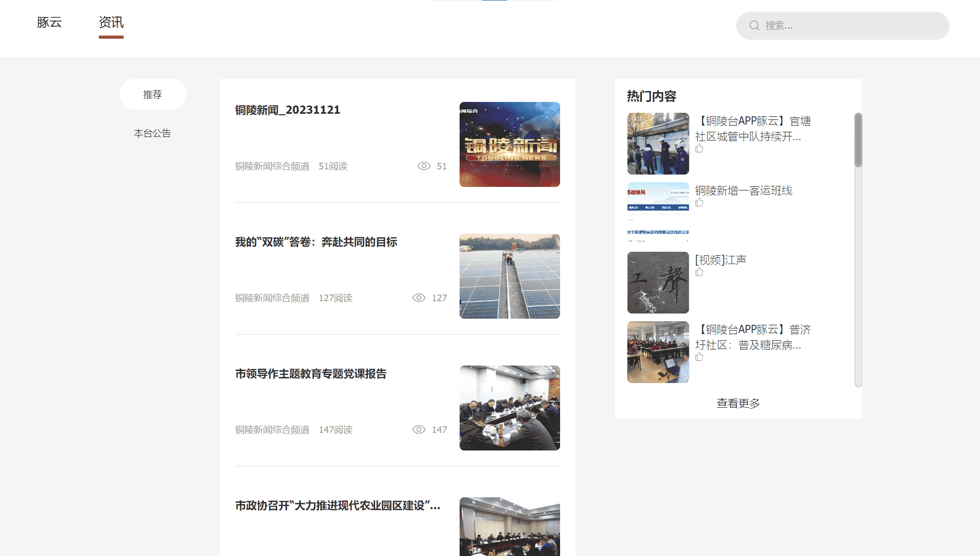Click 铜陵新闻综合频道 source under 双碳 article
This screenshot has width=980, height=556.
[x=272, y=298]
